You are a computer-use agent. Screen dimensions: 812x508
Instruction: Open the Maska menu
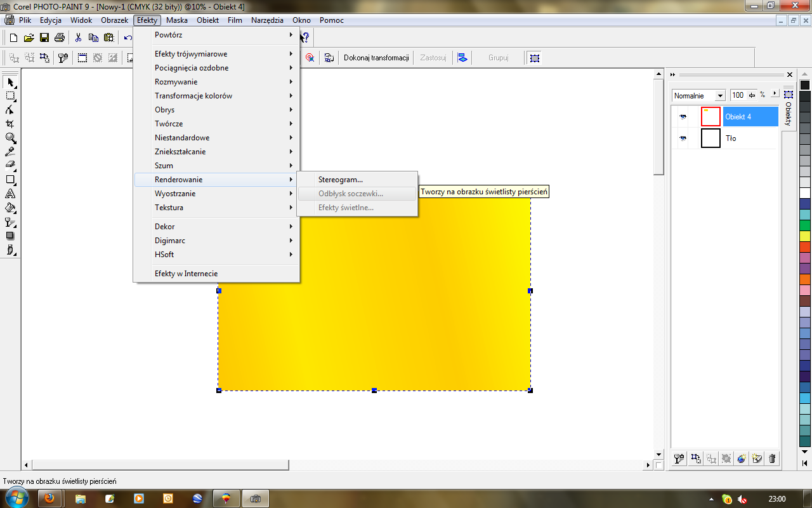pos(176,20)
